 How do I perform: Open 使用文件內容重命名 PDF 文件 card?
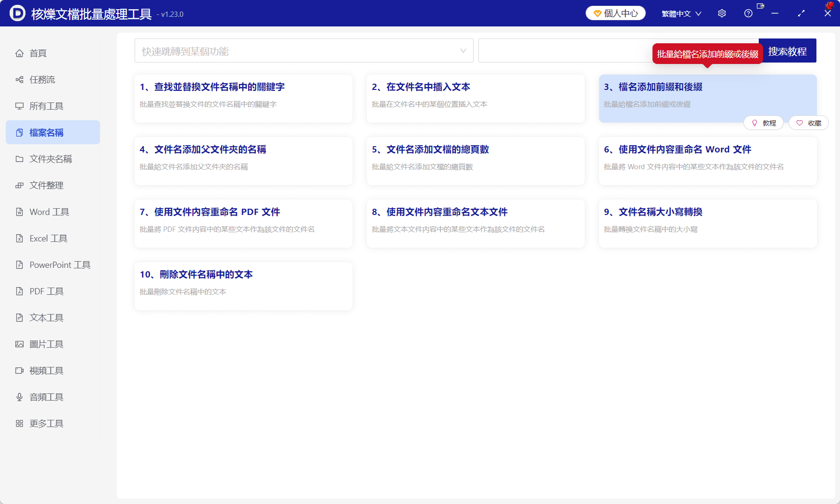click(x=243, y=224)
